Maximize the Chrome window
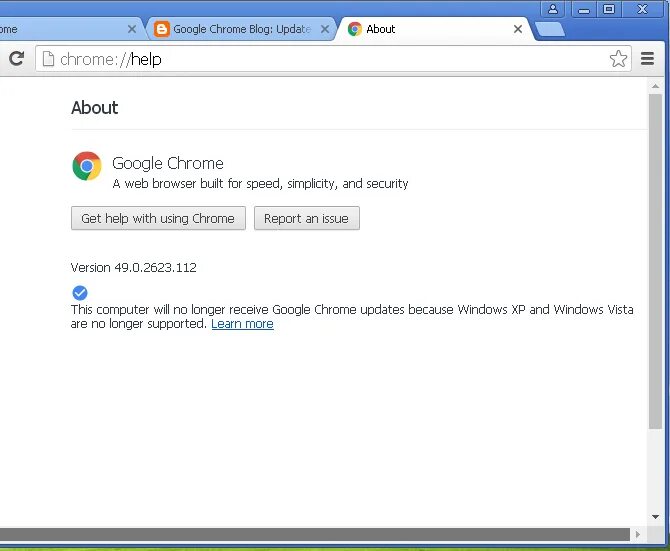Viewport: 670px width, 551px height. (609, 9)
